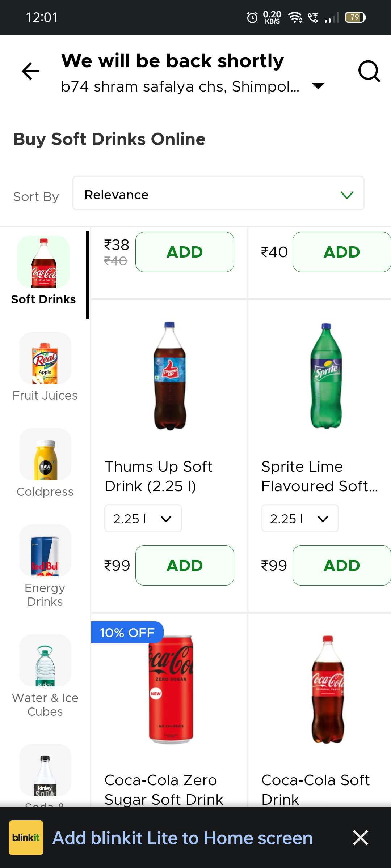Choose the Energy Drinks category icon
This screenshot has height=868, width=391.
(x=45, y=551)
